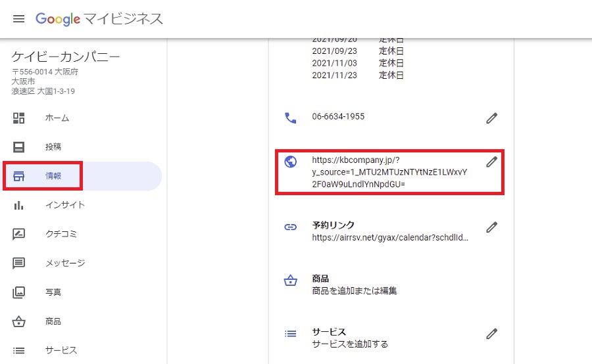Click the list icon beside サービスを追加する
The height and width of the screenshot is (364, 592).
tap(290, 334)
